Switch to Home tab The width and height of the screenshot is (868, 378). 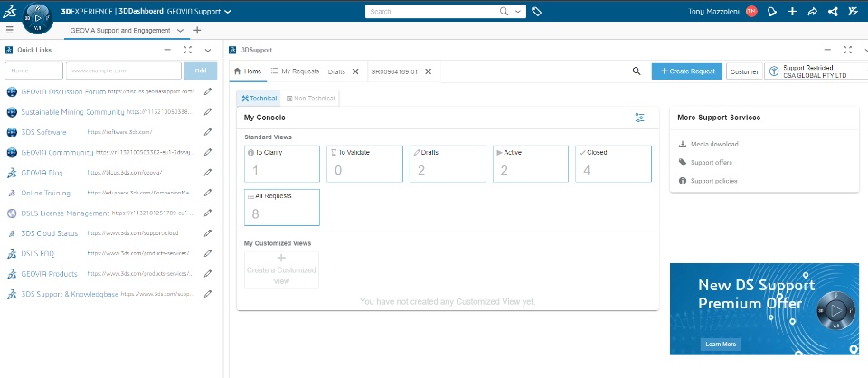pos(248,71)
